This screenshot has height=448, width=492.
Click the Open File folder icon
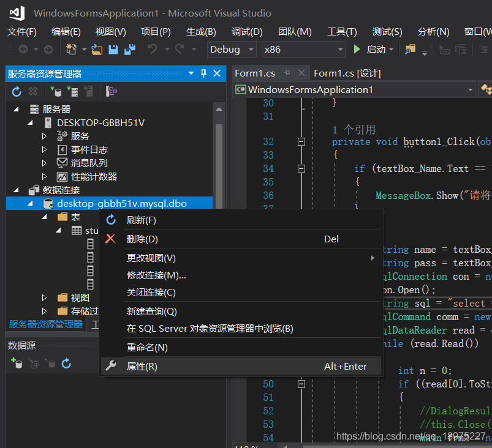(97, 49)
